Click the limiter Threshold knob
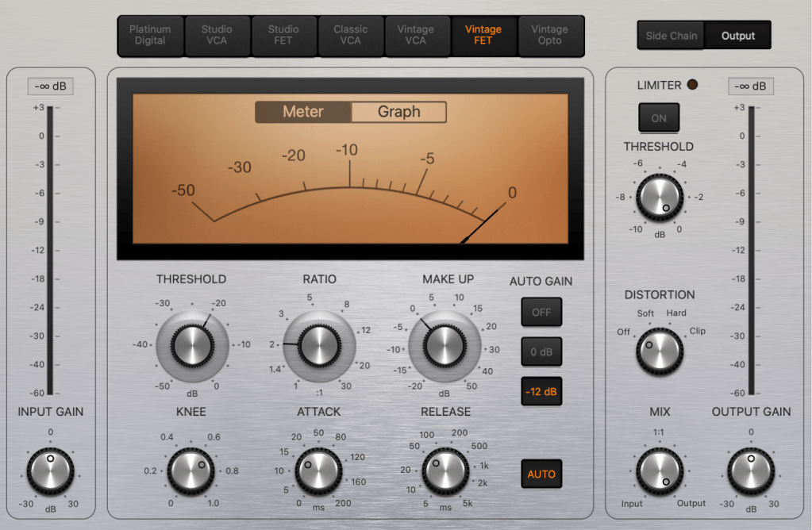Screen dimensions: 812x530 tap(660, 196)
